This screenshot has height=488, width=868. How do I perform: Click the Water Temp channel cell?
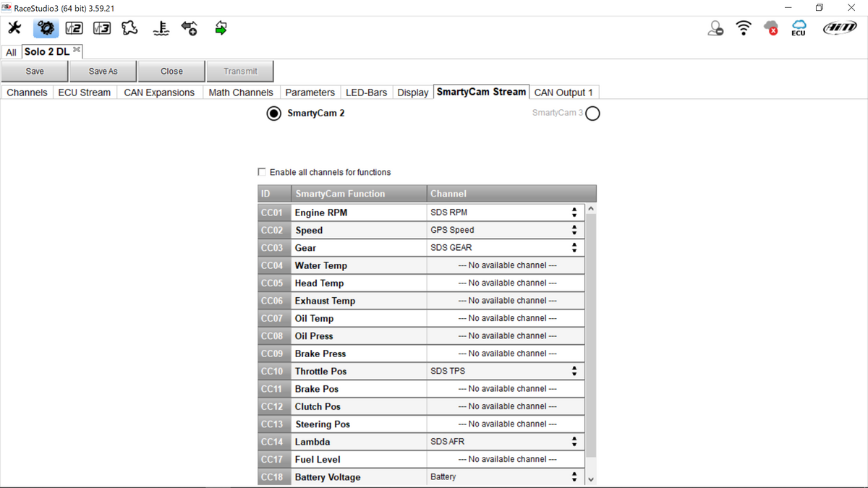tap(506, 265)
